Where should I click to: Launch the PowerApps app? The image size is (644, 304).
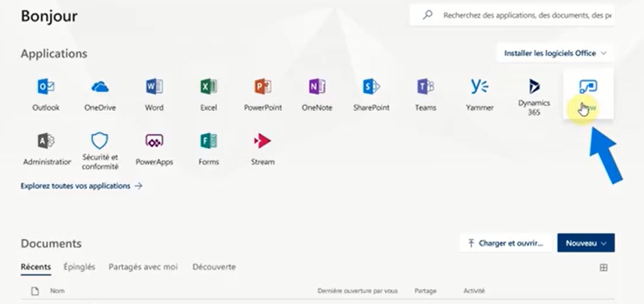click(154, 150)
